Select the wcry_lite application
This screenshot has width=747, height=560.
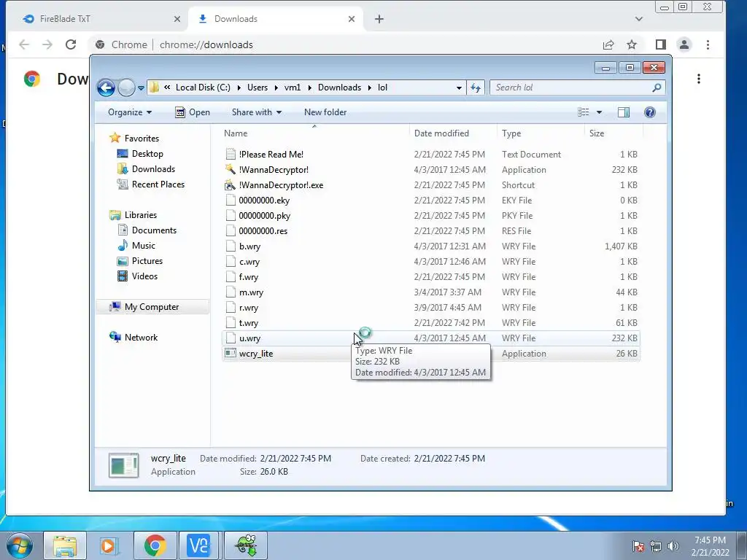(430, 354)
